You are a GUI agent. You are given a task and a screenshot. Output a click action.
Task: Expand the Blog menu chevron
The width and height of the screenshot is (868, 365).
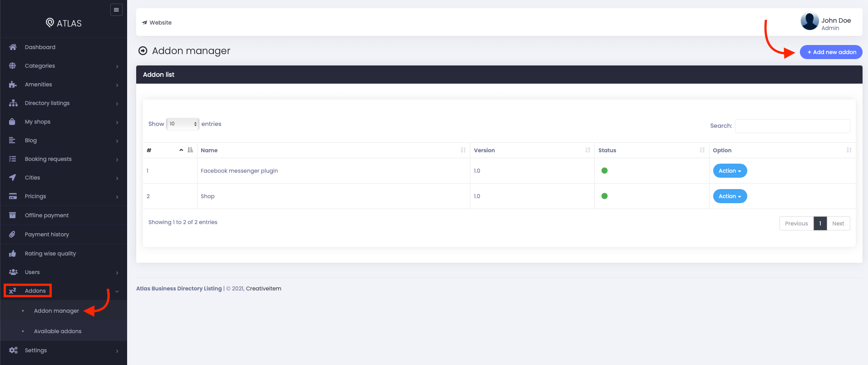point(117,141)
